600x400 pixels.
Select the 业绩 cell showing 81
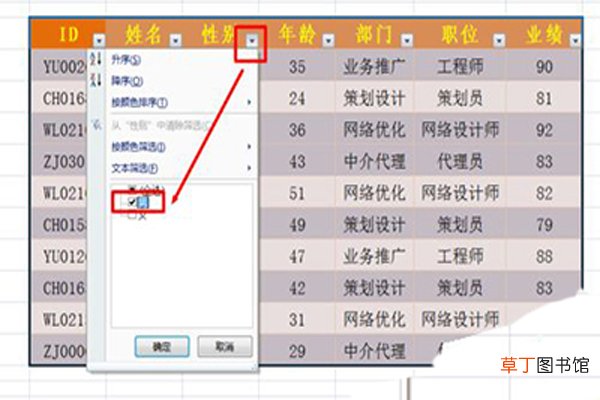544,98
